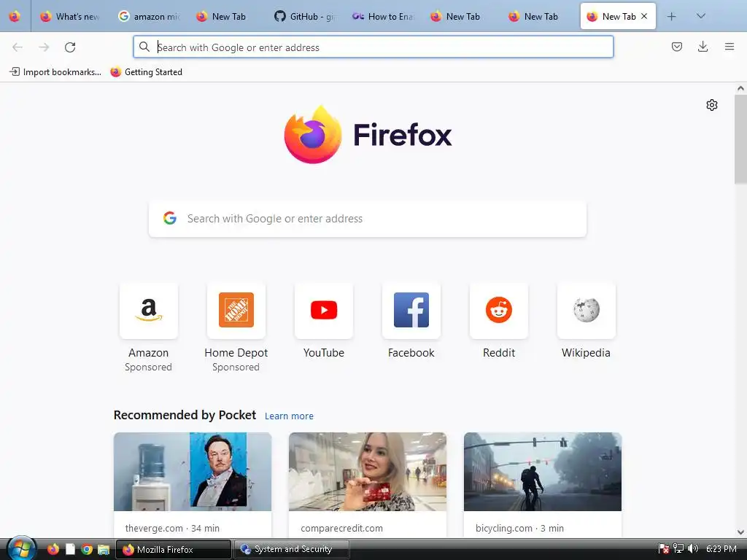Open comparecredit.com Pocket story thumbnail
The image size is (747, 560).
[368, 472]
